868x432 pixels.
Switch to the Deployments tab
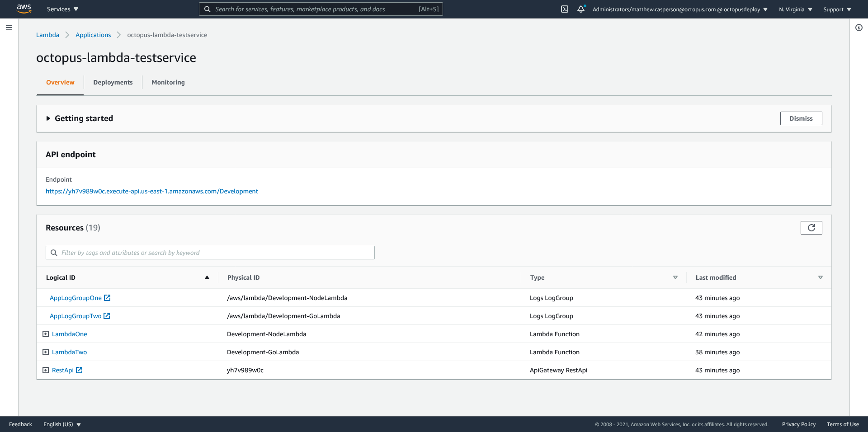(x=113, y=82)
